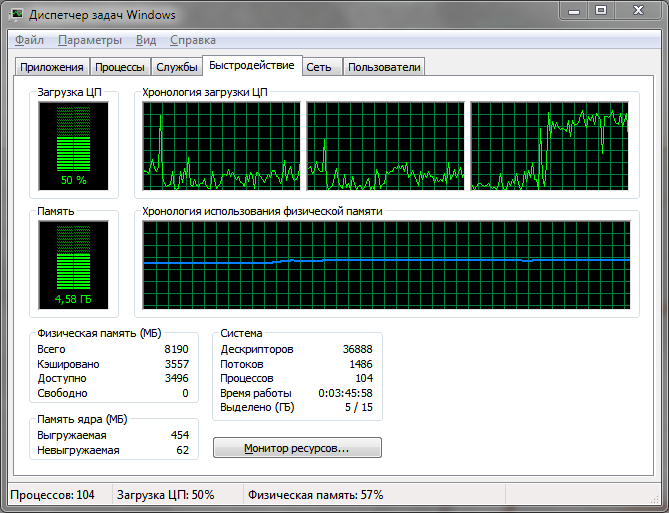The height and width of the screenshot is (513, 669).
Task: Switch to the Приложения tab
Action: (x=52, y=67)
